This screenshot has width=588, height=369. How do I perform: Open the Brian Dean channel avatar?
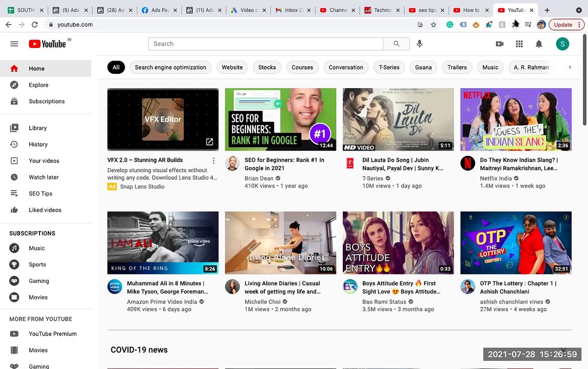tap(232, 163)
